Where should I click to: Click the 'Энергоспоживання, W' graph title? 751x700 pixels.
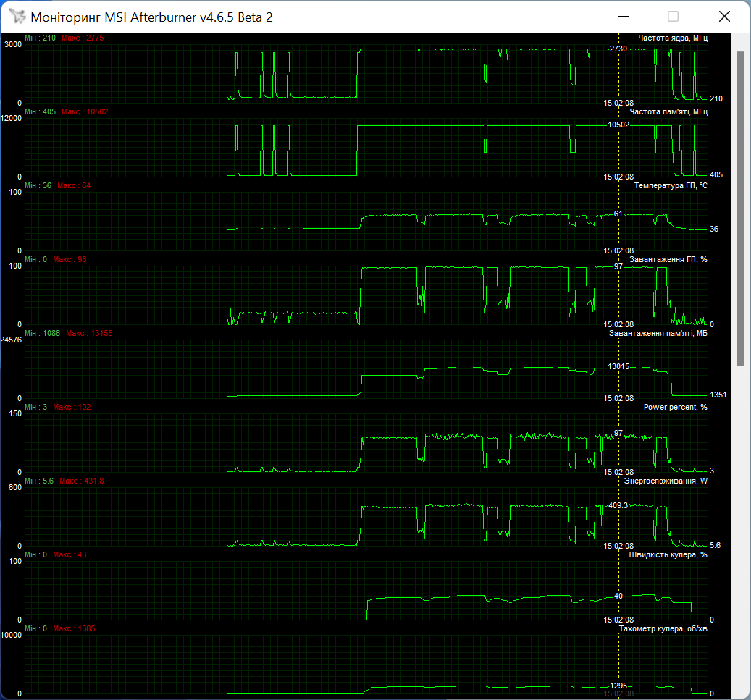tap(666, 480)
